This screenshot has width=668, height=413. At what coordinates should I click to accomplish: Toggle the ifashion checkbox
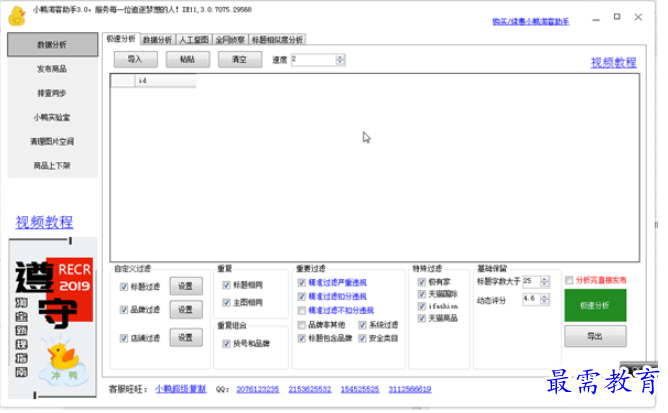(422, 306)
